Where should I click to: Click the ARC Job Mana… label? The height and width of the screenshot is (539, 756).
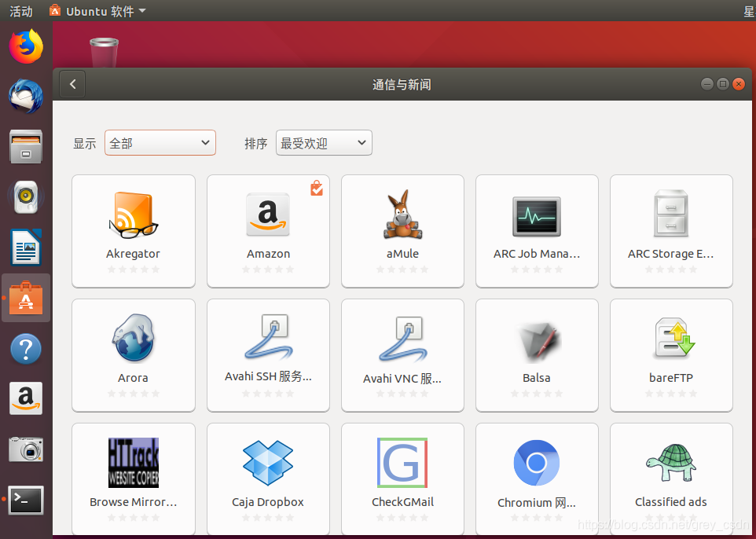[537, 254]
